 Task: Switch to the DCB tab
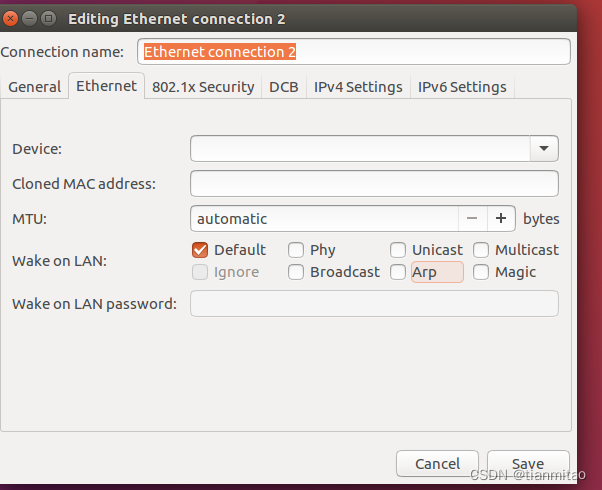(x=284, y=87)
